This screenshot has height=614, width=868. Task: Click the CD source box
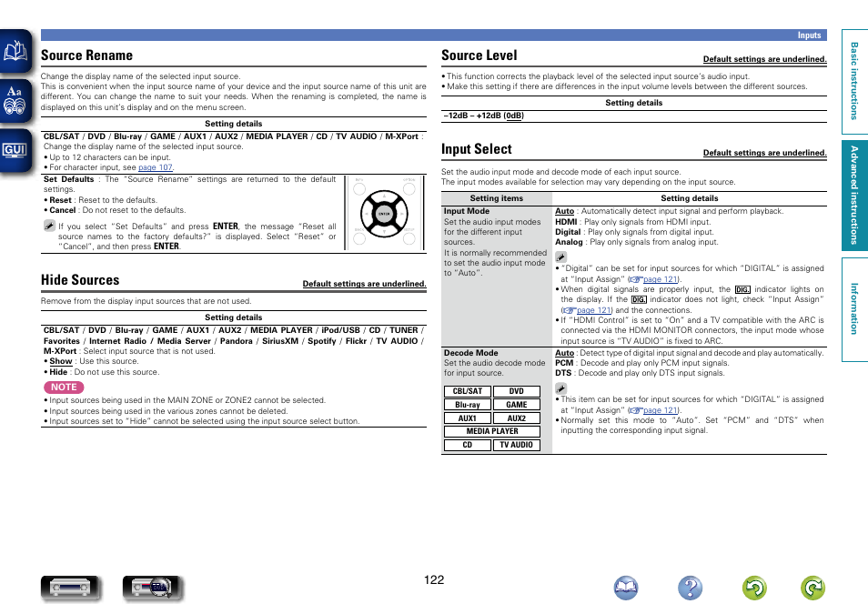(x=468, y=445)
